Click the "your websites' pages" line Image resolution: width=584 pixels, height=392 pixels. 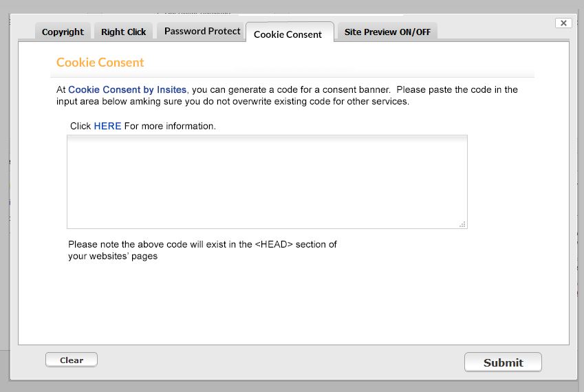(x=113, y=257)
